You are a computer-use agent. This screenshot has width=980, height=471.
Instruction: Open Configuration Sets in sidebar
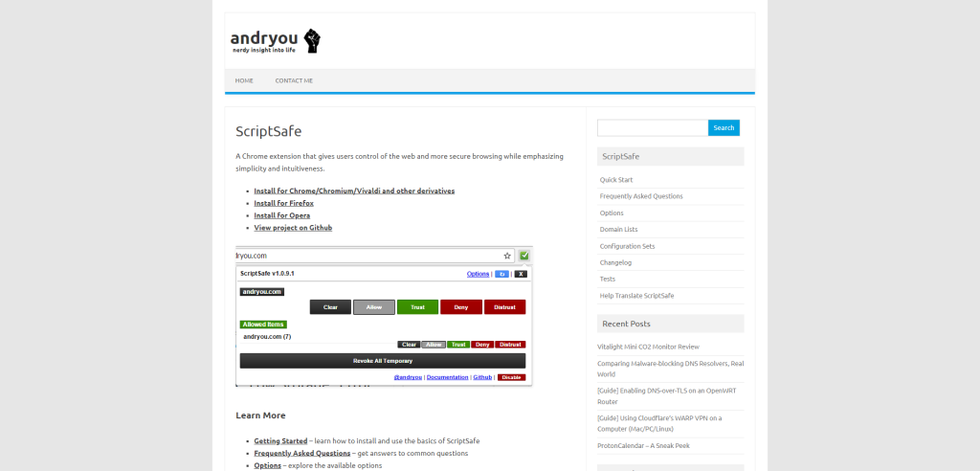pos(628,246)
